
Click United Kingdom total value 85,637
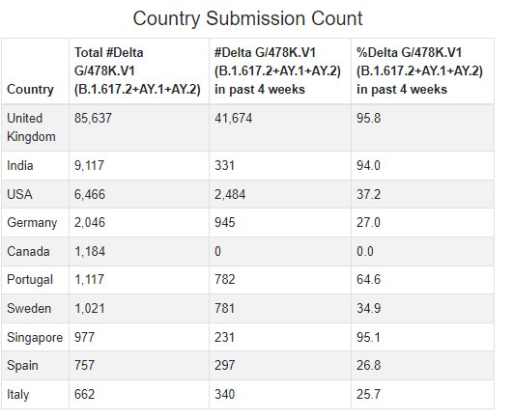tap(93, 119)
